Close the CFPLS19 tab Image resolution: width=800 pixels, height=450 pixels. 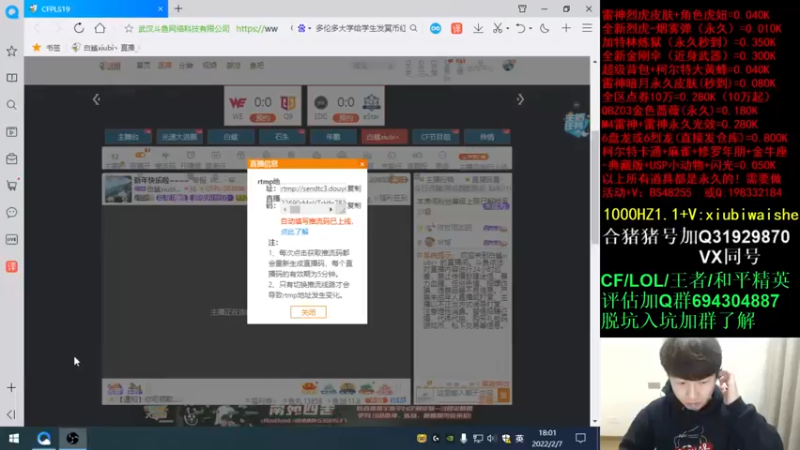[x=160, y=9]
